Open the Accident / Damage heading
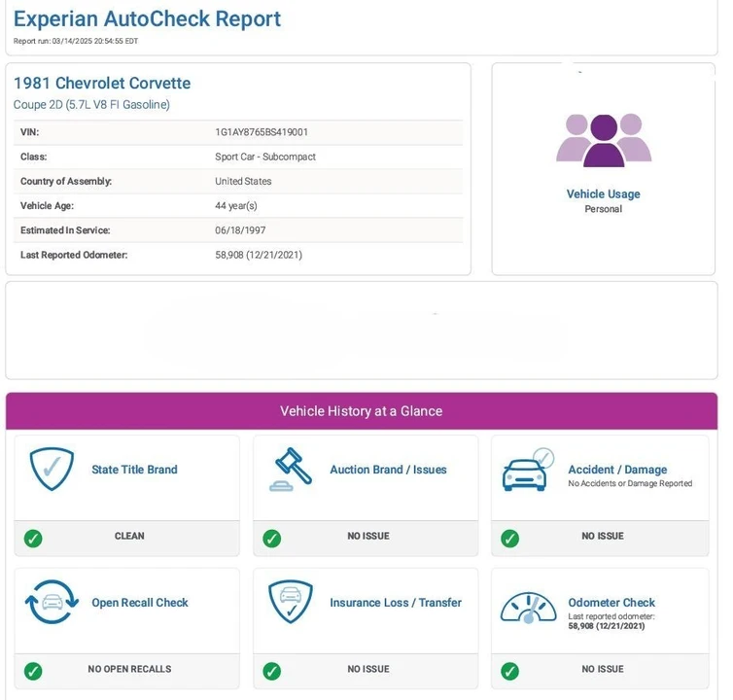 [x=617, y=470]
